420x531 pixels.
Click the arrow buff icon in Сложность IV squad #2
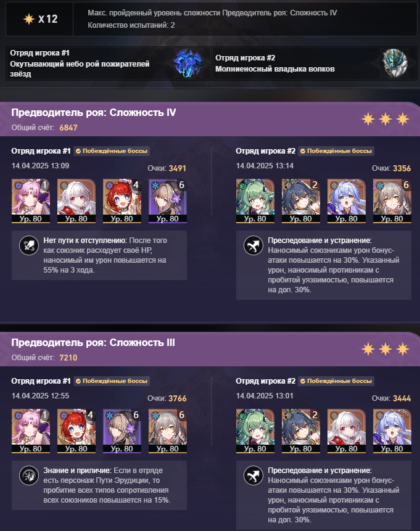point(253,245)
